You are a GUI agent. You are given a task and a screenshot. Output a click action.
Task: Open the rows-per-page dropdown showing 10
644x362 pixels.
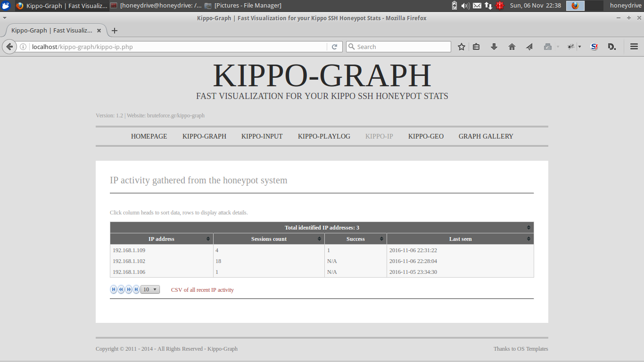pyautogui.click(x=150, y=289)
